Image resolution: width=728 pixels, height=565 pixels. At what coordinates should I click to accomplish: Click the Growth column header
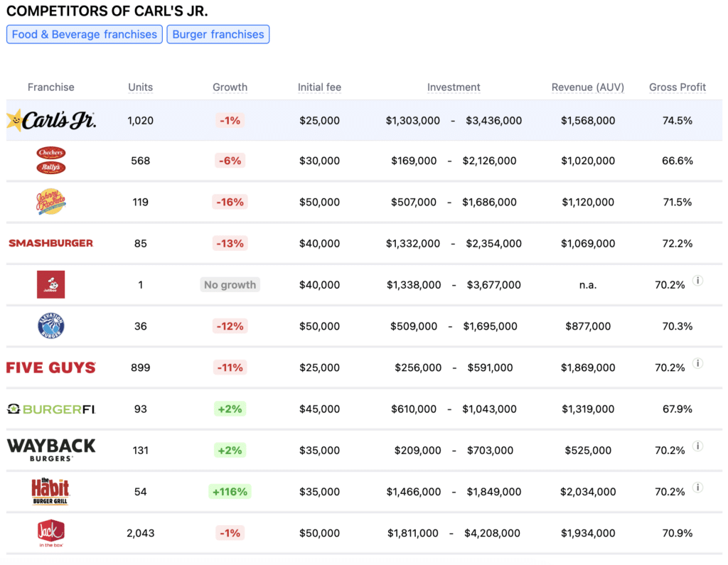tap(230, 87)
